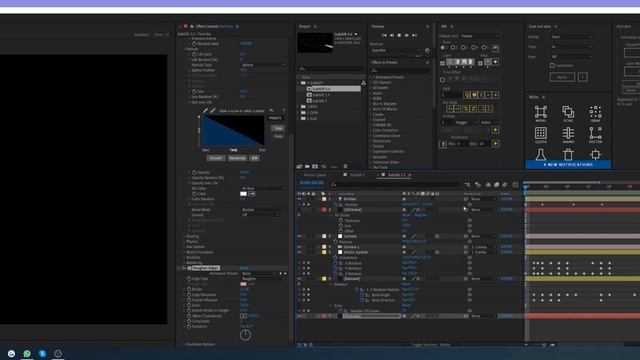Click the hide shy layers icon in timeline

(488, 185)
